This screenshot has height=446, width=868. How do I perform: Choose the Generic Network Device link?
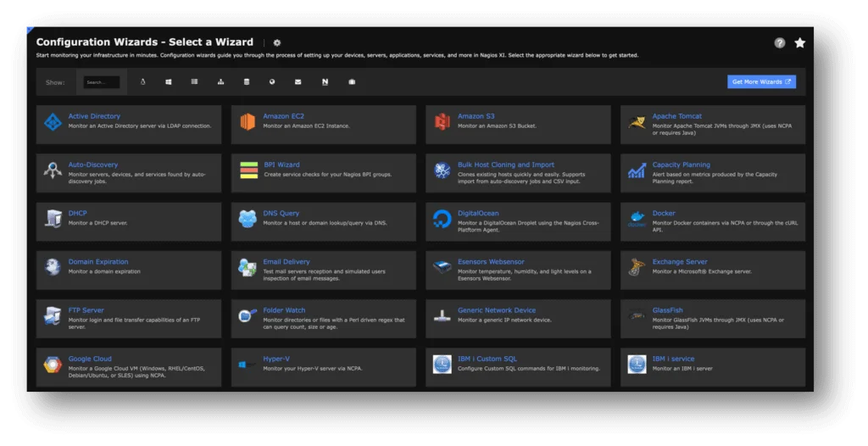(x=497, y=310)
